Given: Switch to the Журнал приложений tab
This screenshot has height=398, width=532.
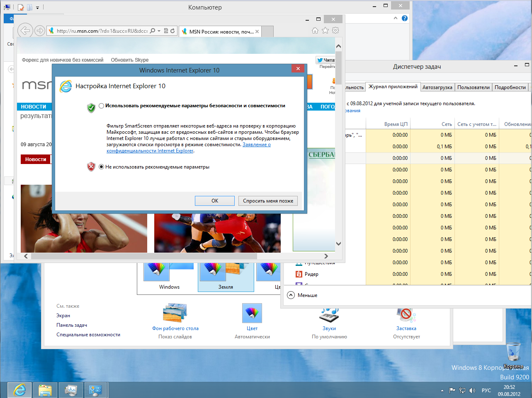Looking at the screenshot, I should tap(393, 87).
